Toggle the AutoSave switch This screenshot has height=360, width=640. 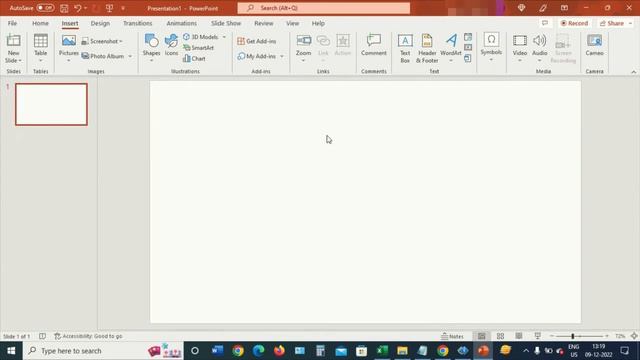point(45,8)
